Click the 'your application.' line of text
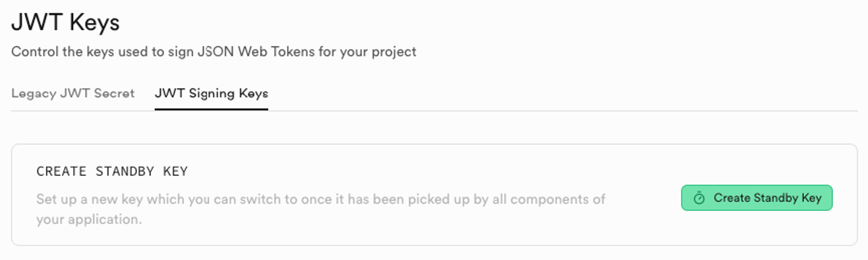Viewport: 868px width, 260px height. pyautogui.click(x=89, y=219)
